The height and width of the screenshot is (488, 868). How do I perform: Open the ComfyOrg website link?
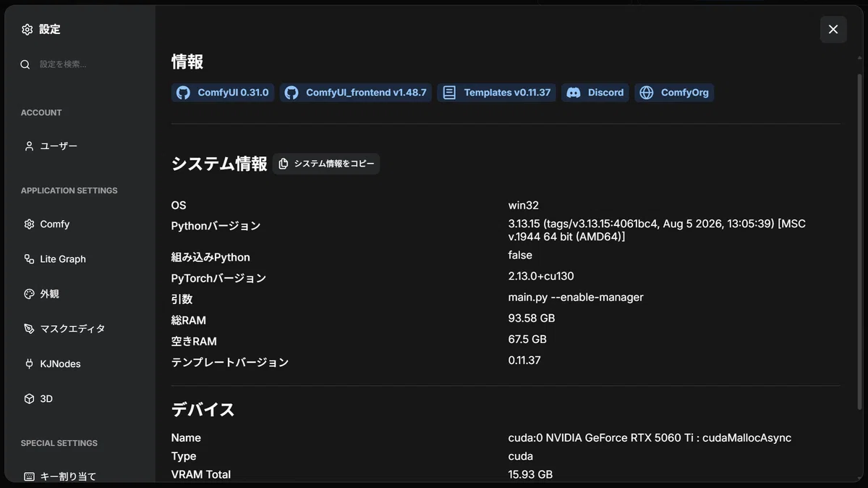coord(674,93)
